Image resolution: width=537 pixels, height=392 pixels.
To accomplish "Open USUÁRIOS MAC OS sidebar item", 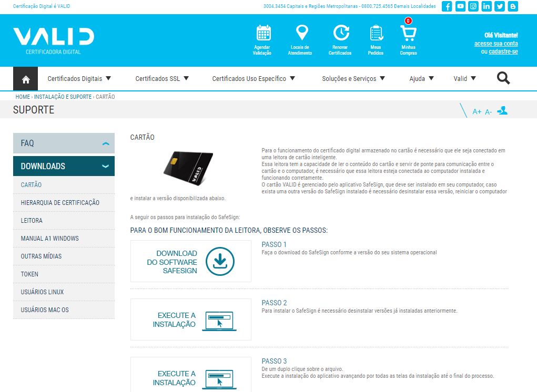I will (x=64, y=310).
